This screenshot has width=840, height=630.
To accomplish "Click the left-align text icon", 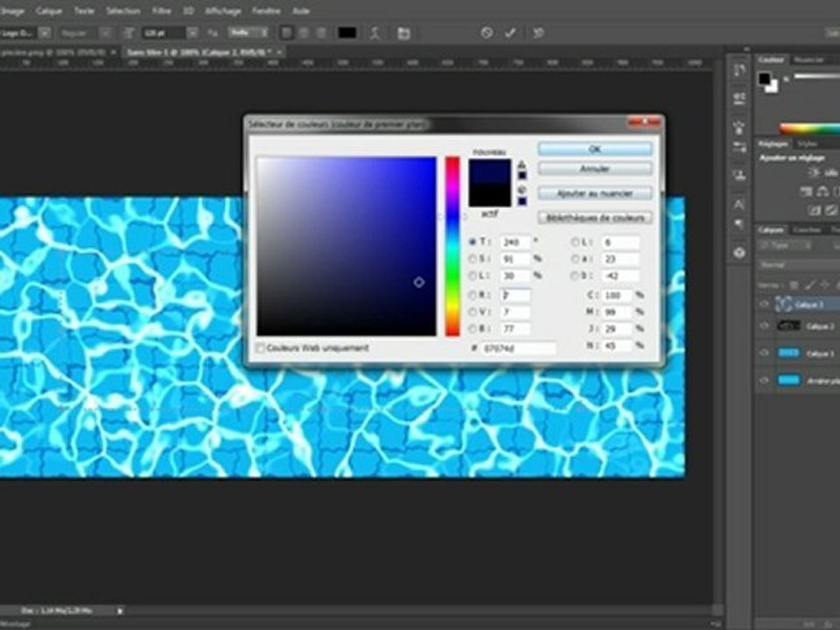I will 287,33.
